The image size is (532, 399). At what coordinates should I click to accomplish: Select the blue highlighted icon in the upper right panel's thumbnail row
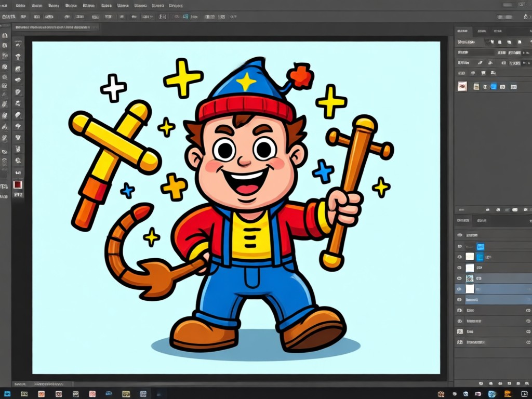click(x=494, y=87)
